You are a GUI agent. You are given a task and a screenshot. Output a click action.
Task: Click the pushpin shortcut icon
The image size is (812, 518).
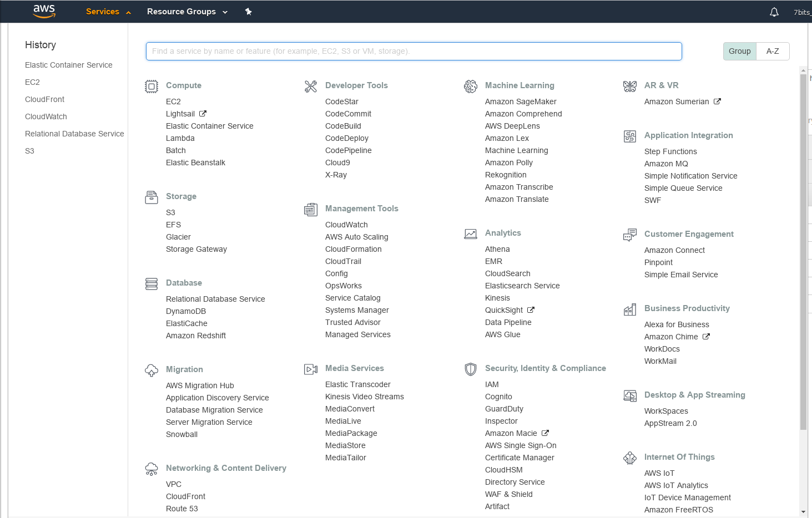pyautogui.click(x=249, y=12)
